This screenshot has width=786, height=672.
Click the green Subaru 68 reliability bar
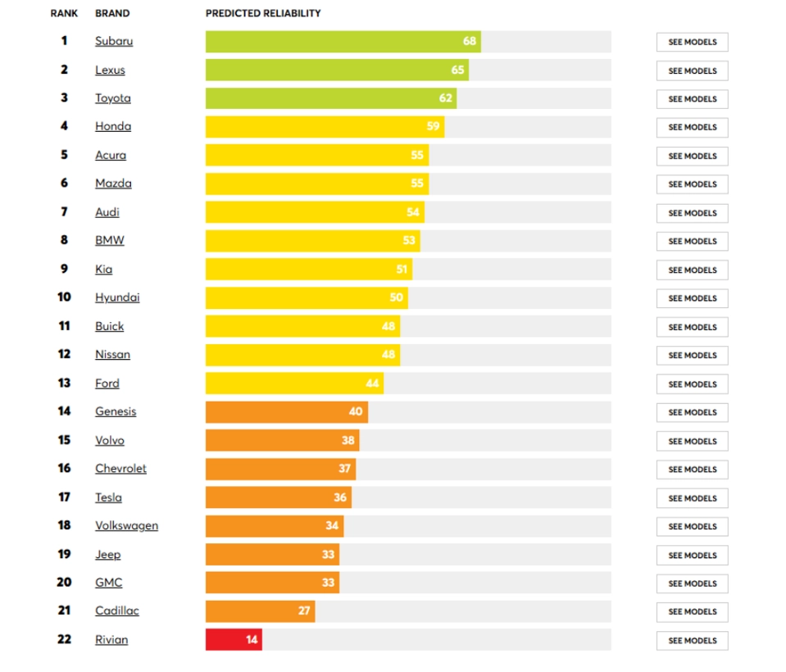[343, 42]
